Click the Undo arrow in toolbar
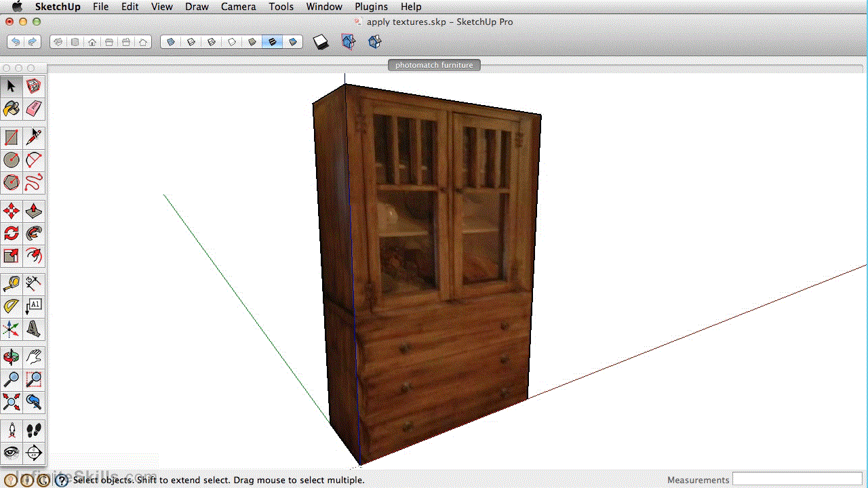The height and width of the screenshot is (488, 868). pyautogui.click(x=15, y=42)
